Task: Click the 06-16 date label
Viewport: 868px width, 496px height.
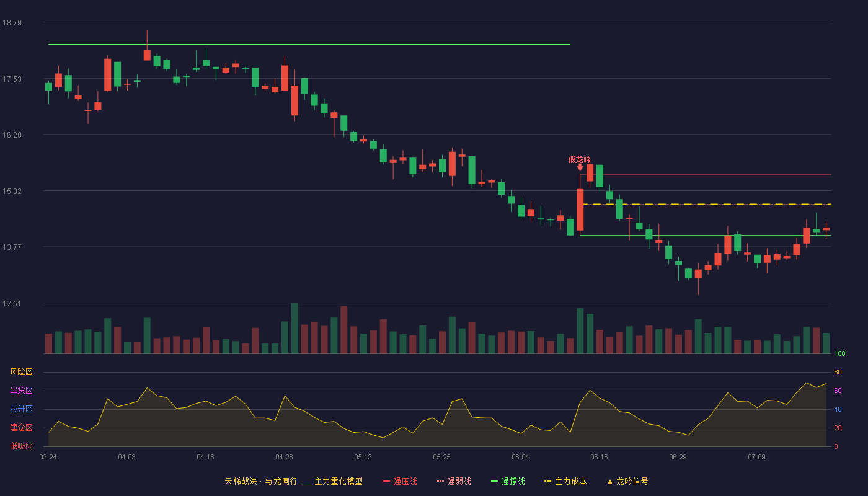Action: click(599, 457)
